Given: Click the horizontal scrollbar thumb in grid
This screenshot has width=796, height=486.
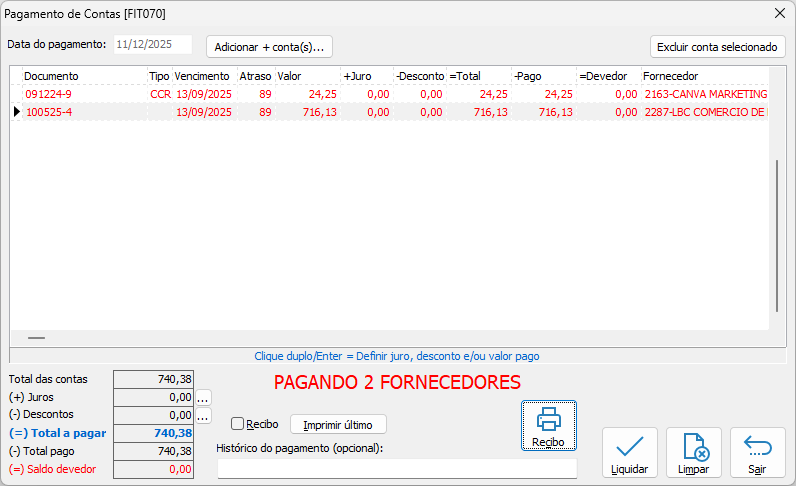Looking at the screenshot, I should point(36,338).
